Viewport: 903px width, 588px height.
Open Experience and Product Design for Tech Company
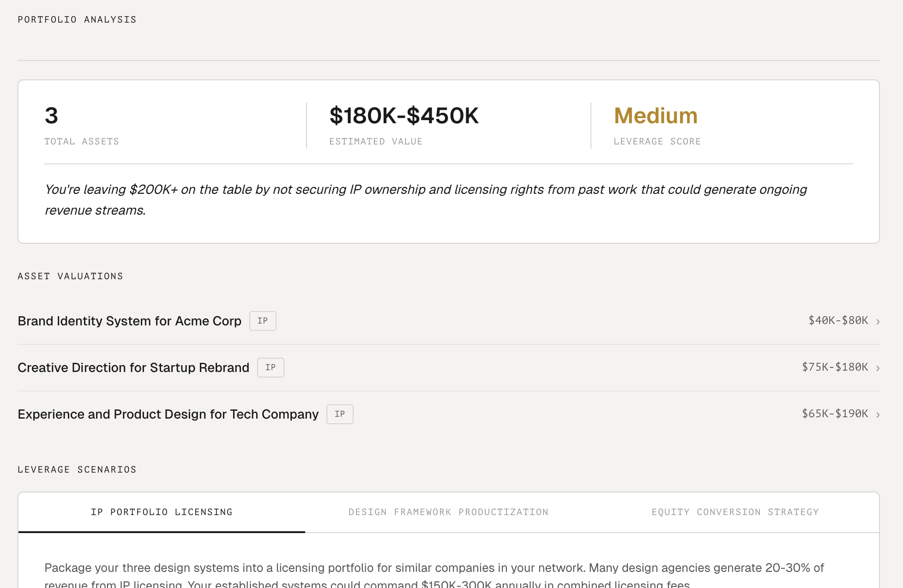pos(168,414)
